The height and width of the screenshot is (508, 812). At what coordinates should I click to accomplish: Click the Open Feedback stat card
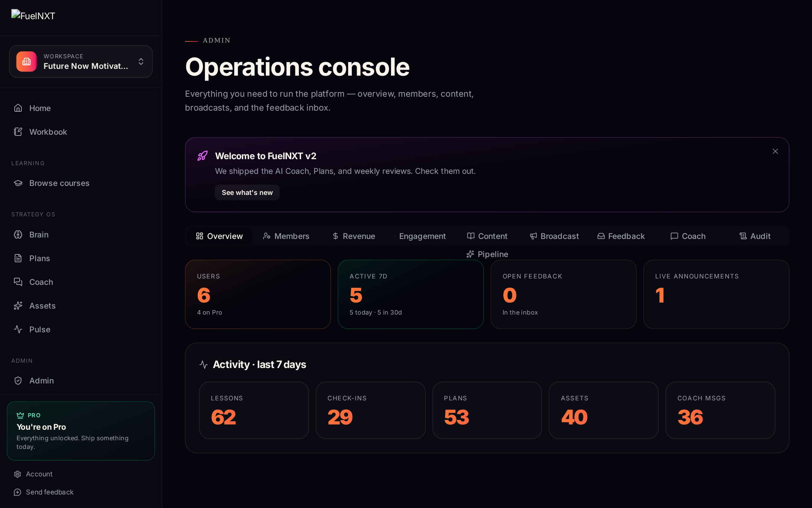click(x=564, y=294)
